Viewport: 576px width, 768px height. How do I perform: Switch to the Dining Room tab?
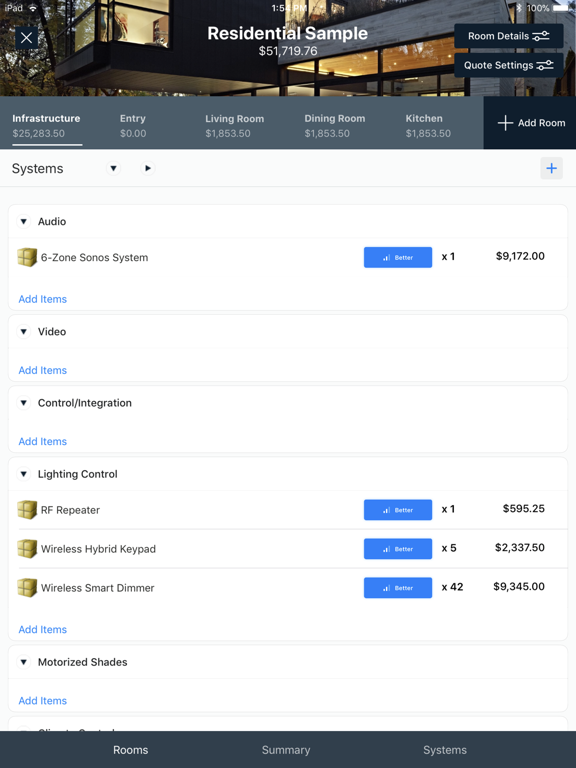point(335,125)
